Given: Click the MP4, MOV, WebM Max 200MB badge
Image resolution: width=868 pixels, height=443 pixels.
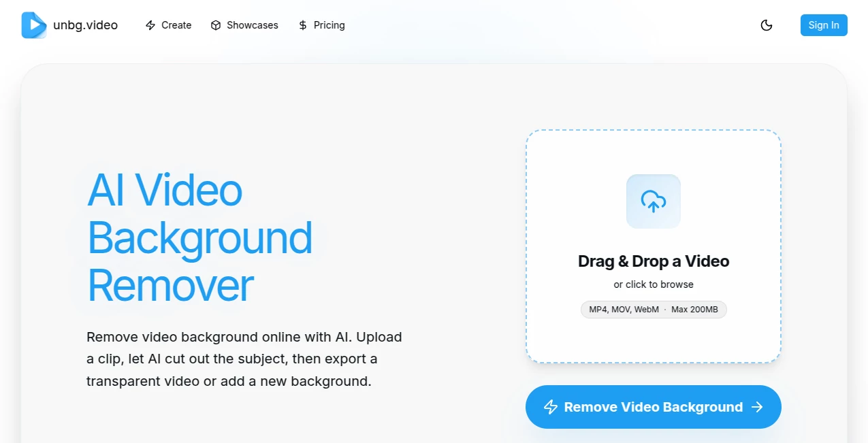Looking at the screenshot, I should [x=654, y=310].
